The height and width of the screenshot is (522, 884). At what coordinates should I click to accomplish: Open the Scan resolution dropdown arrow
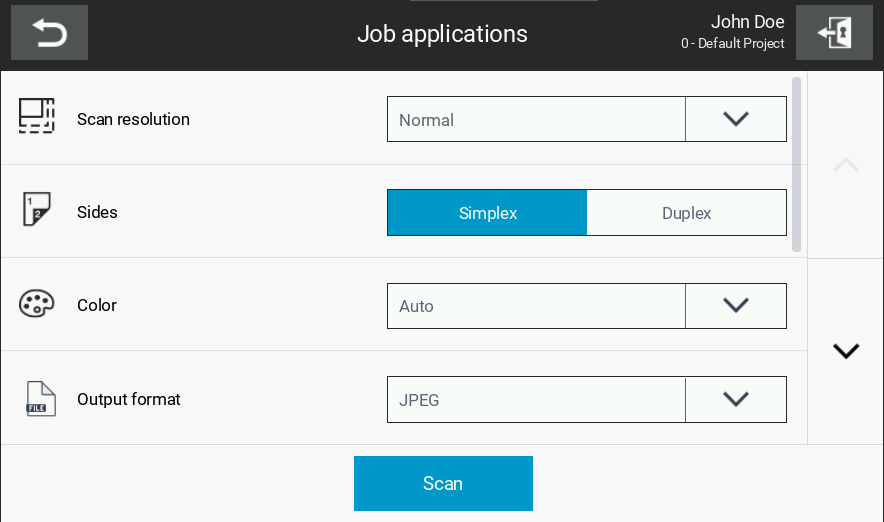click(736, 119)
